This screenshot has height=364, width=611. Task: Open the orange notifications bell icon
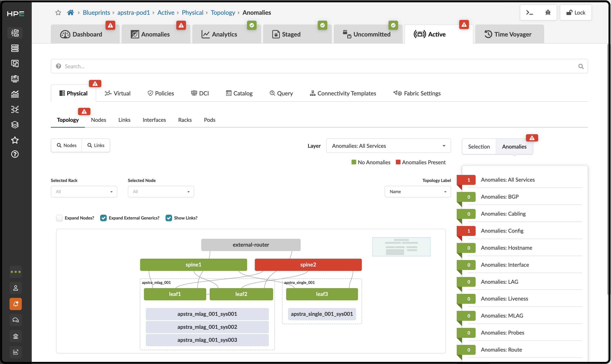click(x=16, y=304)
